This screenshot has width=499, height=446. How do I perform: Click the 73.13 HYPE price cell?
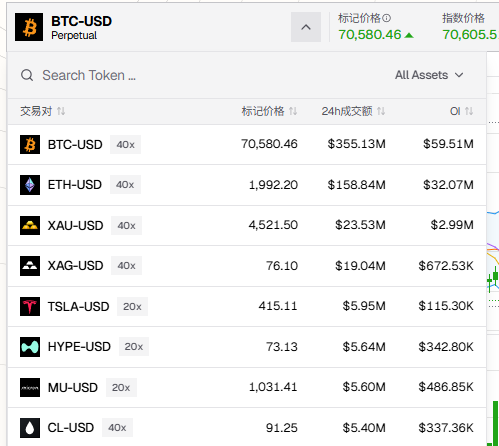pos(282,347)
